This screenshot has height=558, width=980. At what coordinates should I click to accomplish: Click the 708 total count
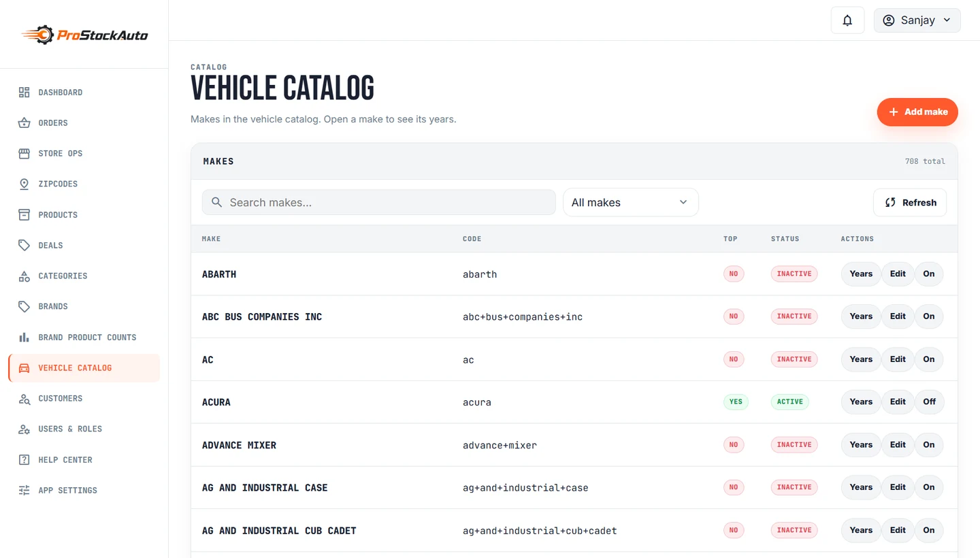[925, 161]
